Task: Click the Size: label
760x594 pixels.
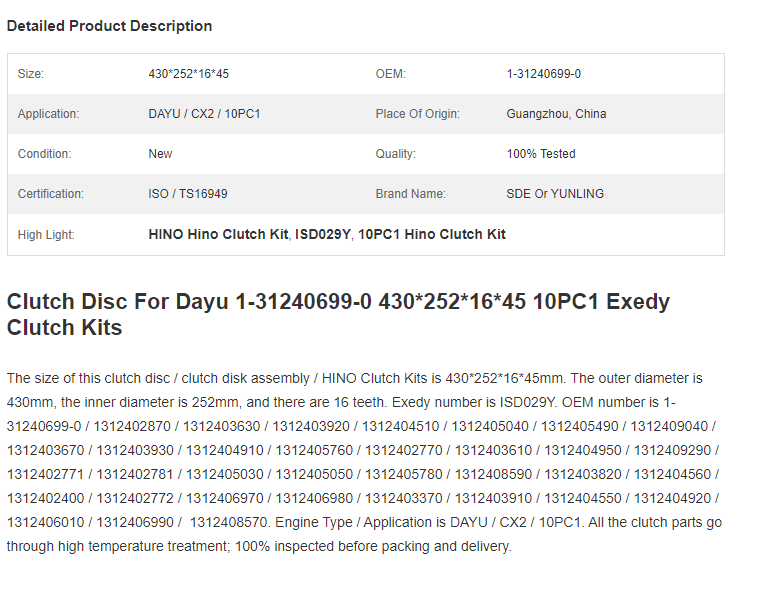Action: point(31,74)
